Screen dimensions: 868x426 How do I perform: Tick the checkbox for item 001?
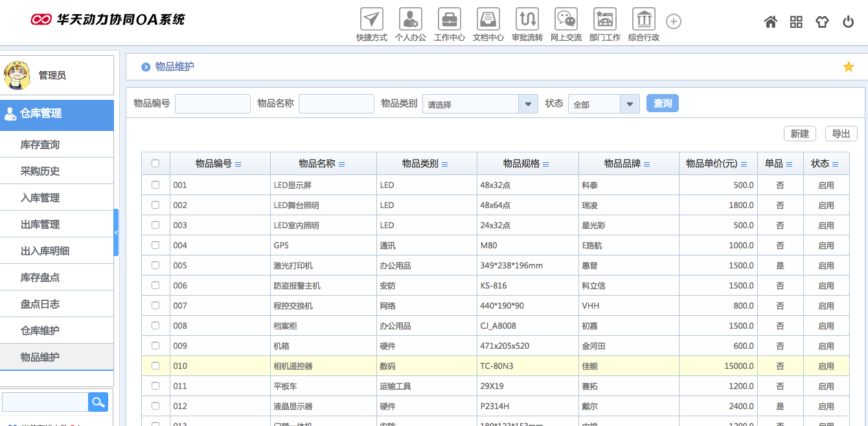point(155,185)
